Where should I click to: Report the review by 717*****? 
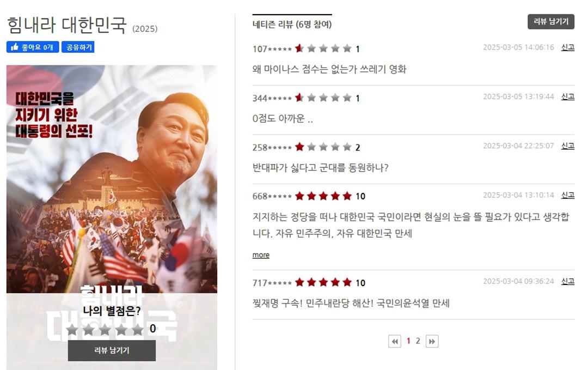pos(568,281)
